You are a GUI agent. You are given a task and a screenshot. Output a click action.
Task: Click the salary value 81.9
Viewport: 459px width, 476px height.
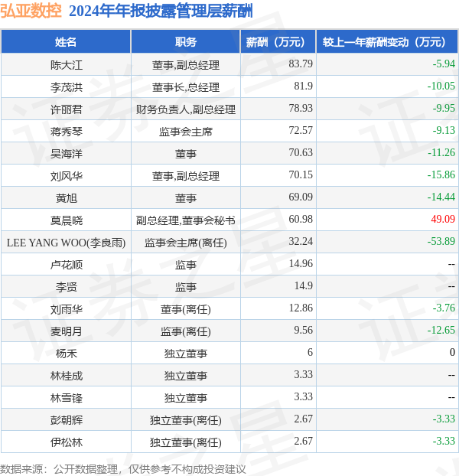pyautogui.click(x=304, y=86)
